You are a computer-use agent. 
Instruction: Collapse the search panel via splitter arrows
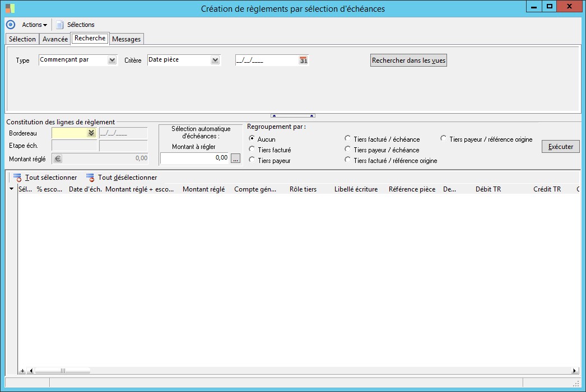(x=292, y=115)
